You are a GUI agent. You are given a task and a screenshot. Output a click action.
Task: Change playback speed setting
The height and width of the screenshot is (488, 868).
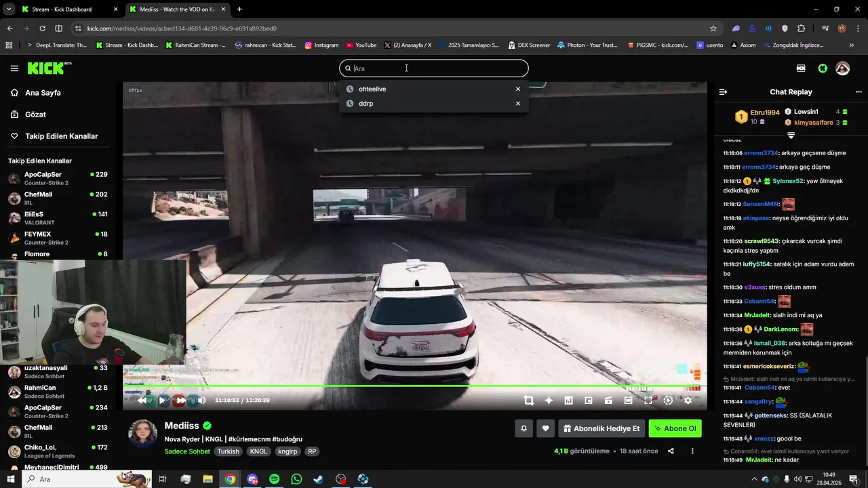[668, 401]
